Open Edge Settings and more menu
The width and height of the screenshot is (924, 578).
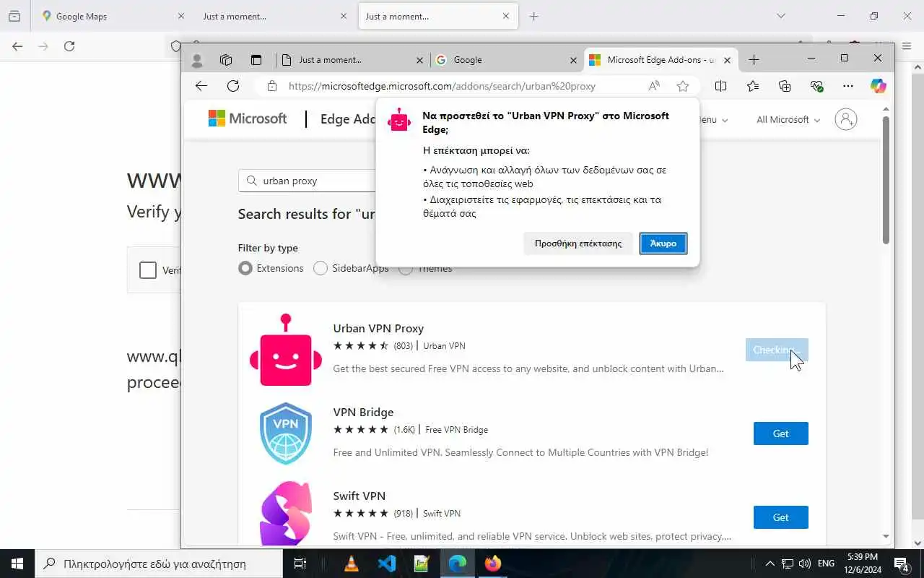(x=848, y=86)
